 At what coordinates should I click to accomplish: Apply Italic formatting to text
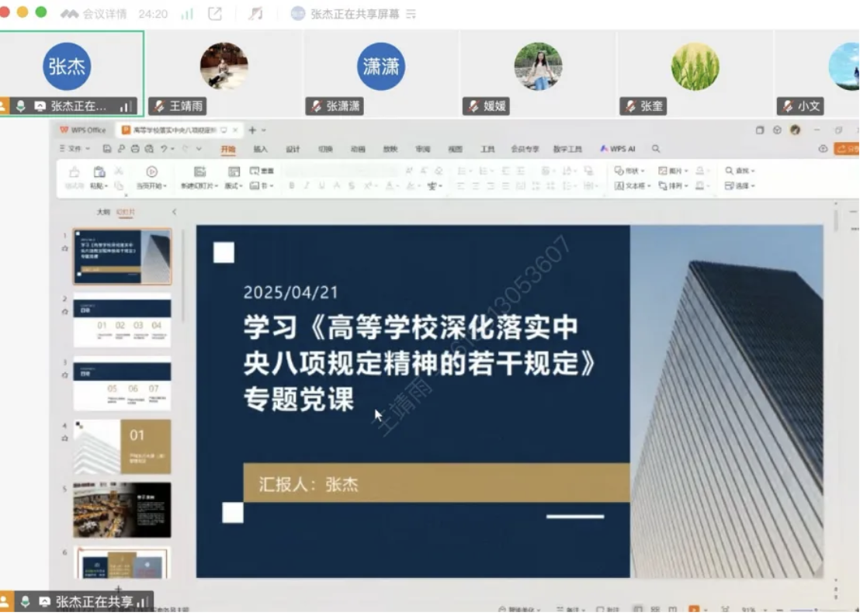pos(307,185)
